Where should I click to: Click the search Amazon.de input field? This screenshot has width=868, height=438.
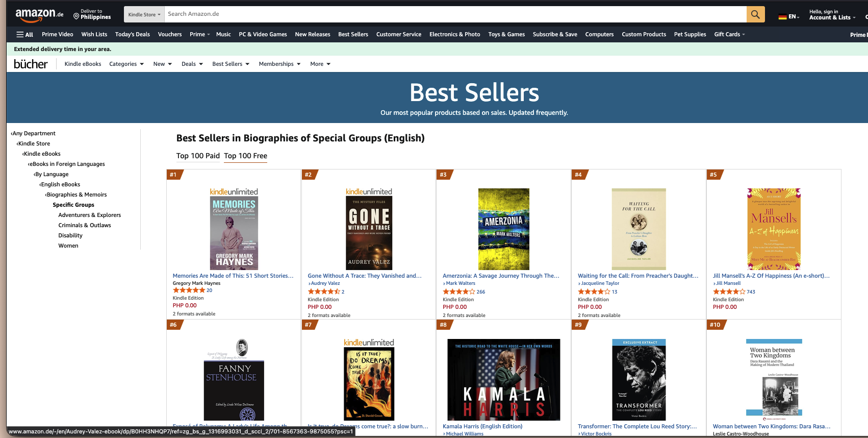tap(455, 14)
